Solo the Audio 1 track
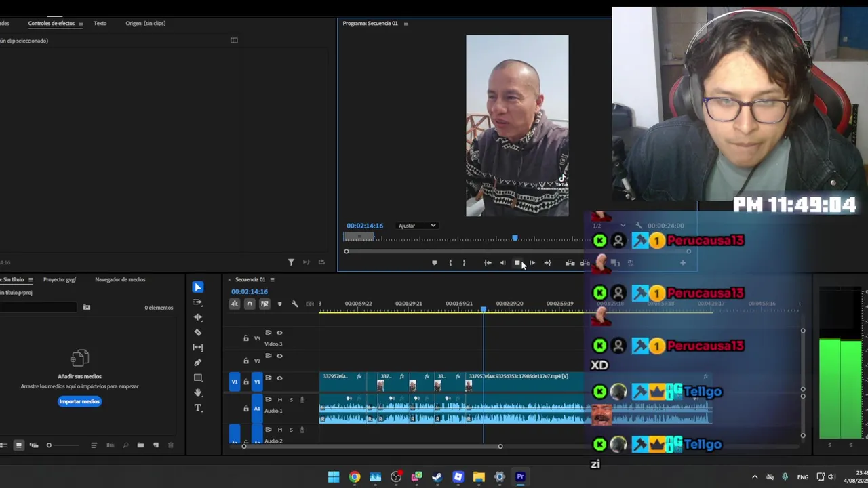This screenshot has width=868, height=488. (291, 400)
